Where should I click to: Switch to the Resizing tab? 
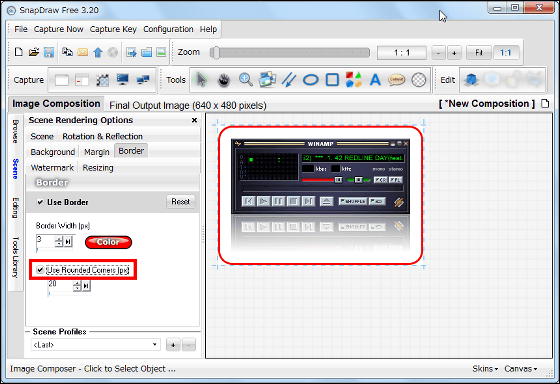98,168
